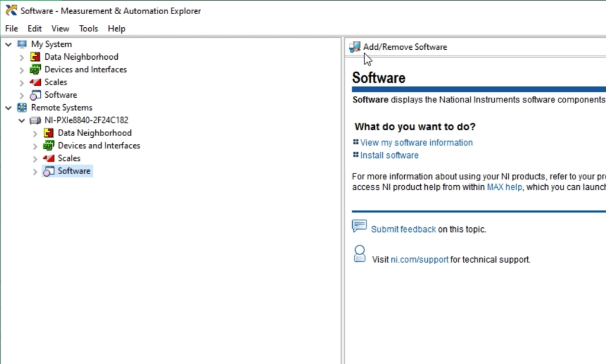606x364 pixels.
Task: Expand Data Neighborhood under My System
Action: tap(22, 57)
